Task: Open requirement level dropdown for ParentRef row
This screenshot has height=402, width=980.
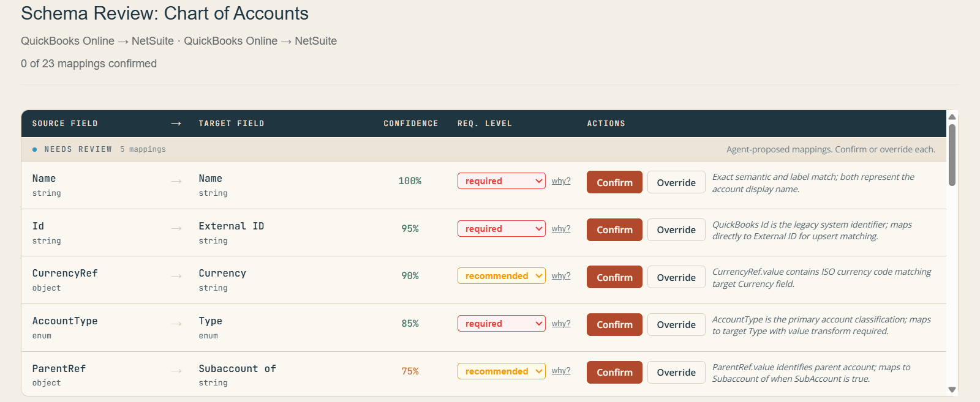Action: click(501, 371)
